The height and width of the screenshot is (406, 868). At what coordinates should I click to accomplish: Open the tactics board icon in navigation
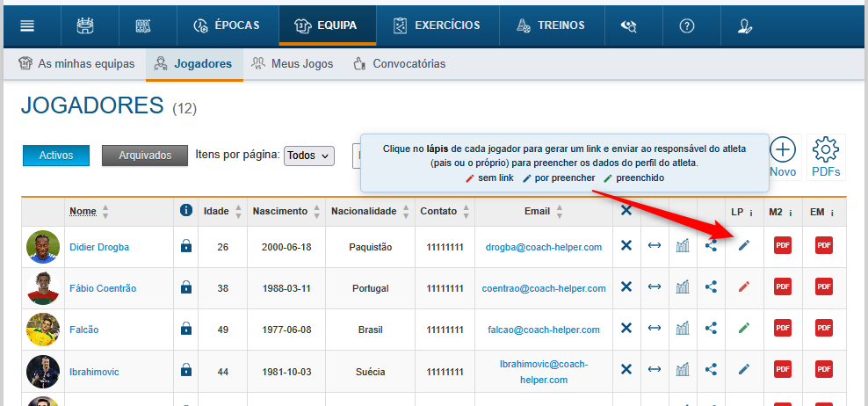(143, 25)
